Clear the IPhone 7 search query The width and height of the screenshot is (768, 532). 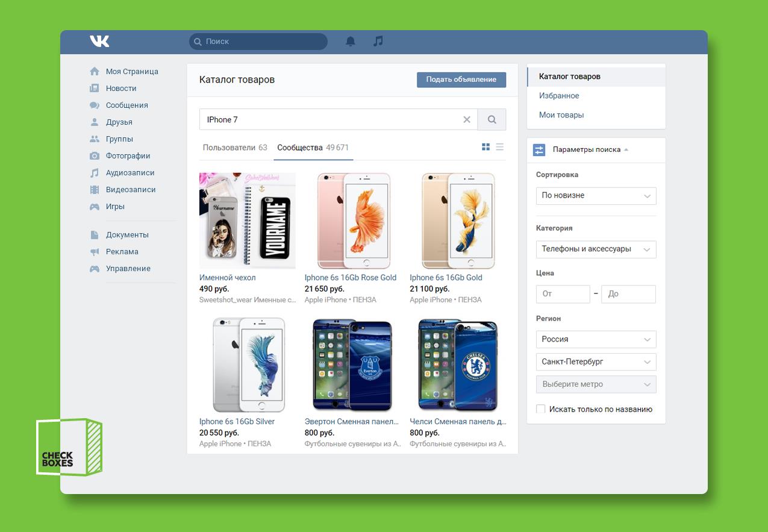point(466,119)
